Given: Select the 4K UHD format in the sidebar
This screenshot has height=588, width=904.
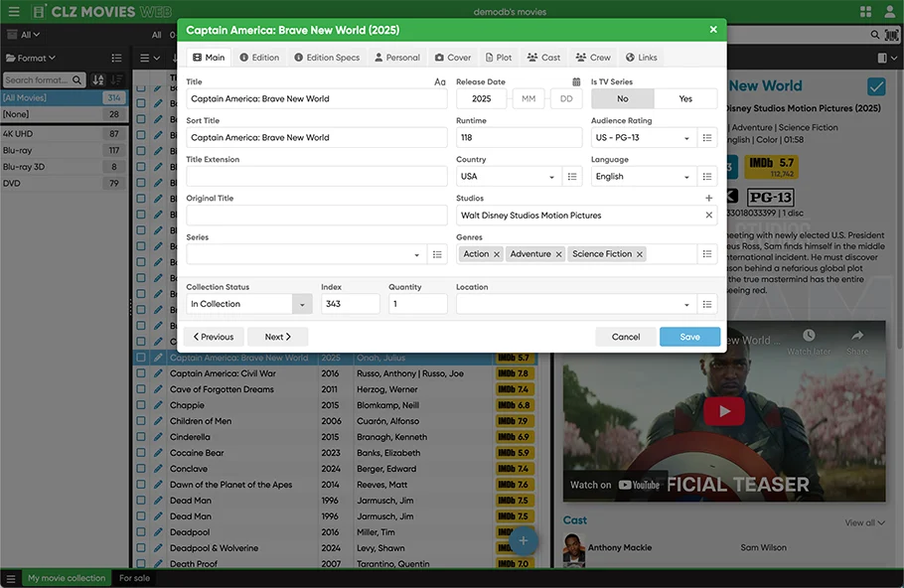Looking at the screenshot, I should tap(63, 134).
